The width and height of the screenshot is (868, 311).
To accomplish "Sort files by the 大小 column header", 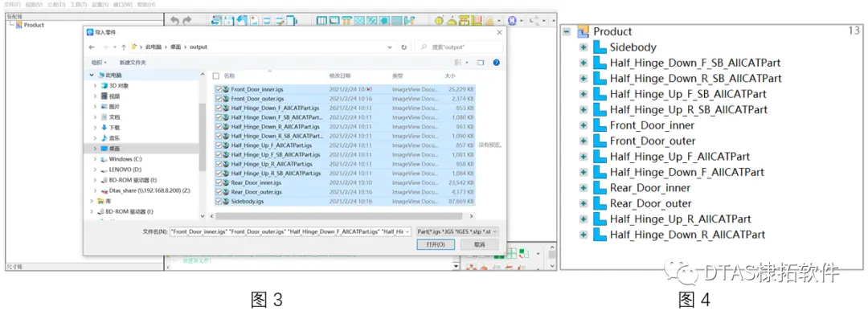I will click(x=450, y=76).
